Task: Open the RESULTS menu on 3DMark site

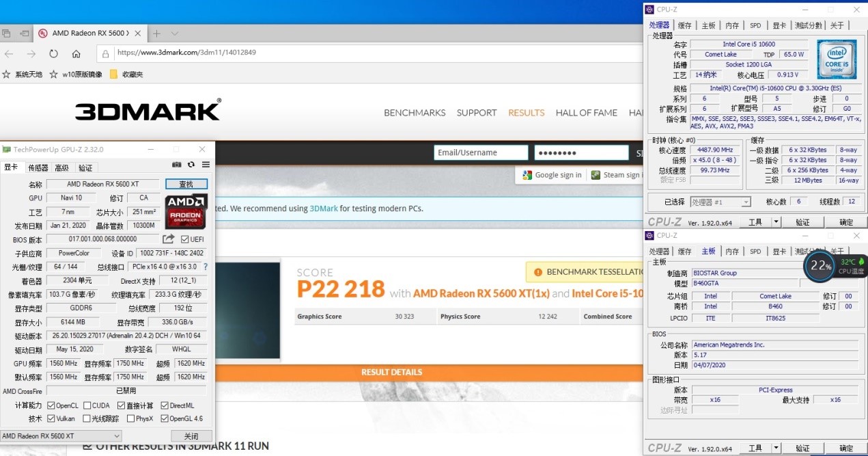Action: coord(527,113)
